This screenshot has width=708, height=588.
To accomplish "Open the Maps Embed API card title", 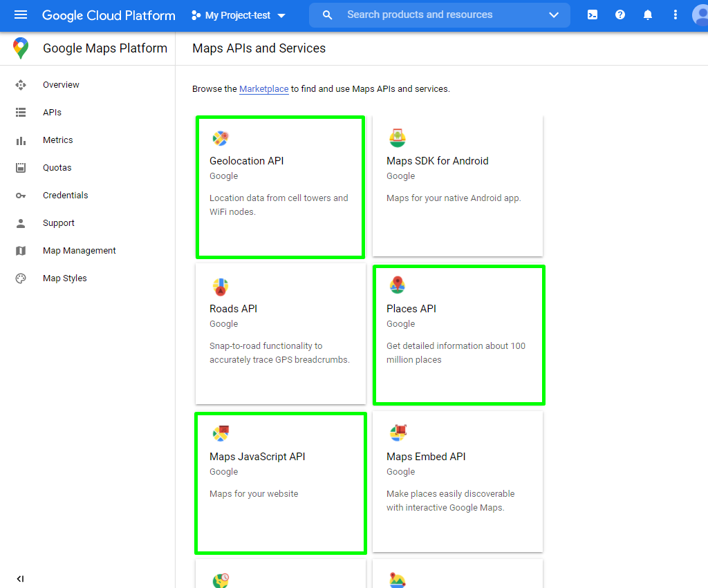I will click(426, 457).
